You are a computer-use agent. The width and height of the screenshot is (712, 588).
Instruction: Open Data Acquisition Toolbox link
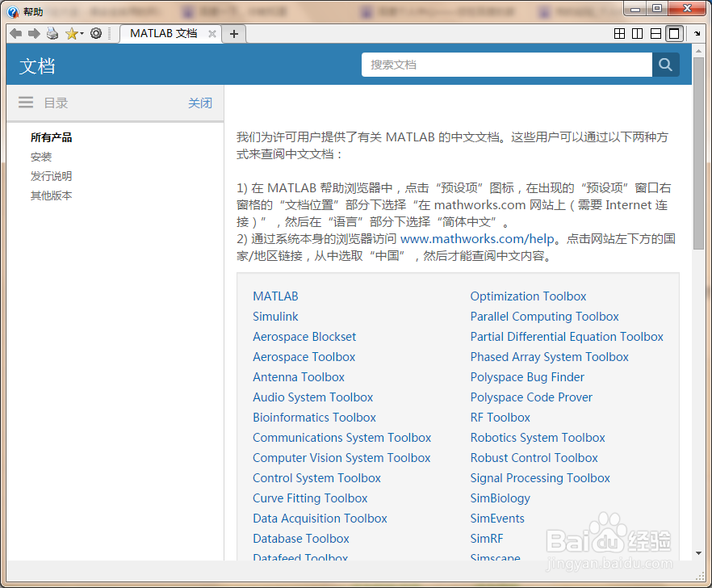click(x=320, y=519)
